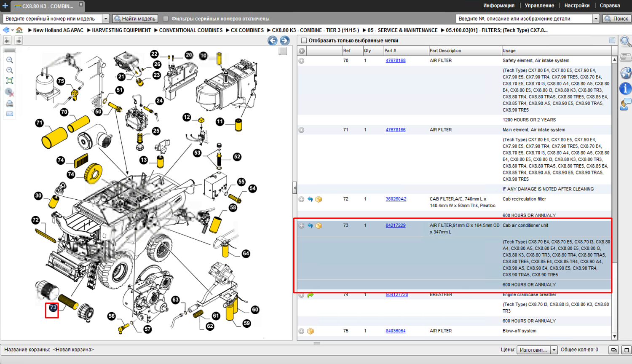Click the parts list scroll-up arrow
Viewport: 632px width, 364px height.
(x=614, y=60)
